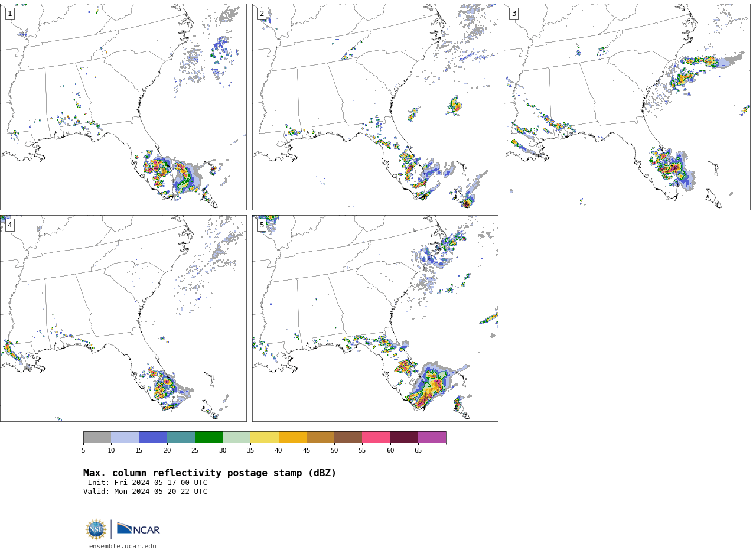Click the Init: Fri 2024-05-17 00 UTC text

(148, 483)
